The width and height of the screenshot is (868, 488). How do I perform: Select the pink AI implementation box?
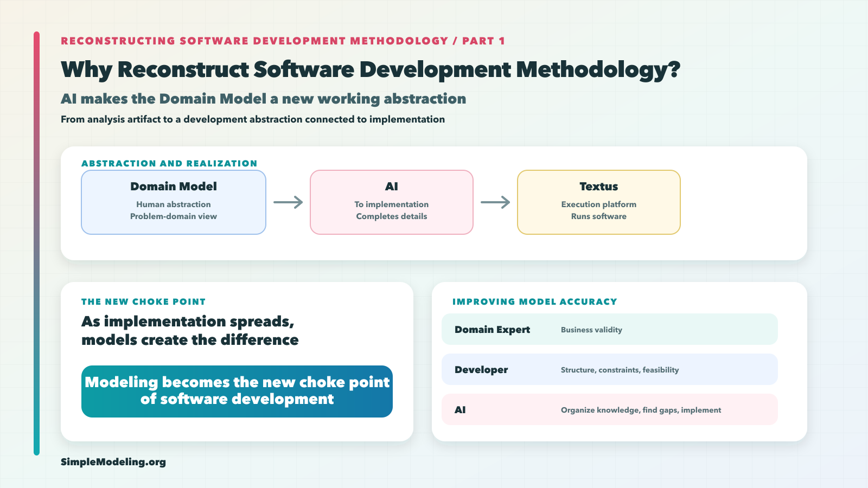click(x=392, y=202)
